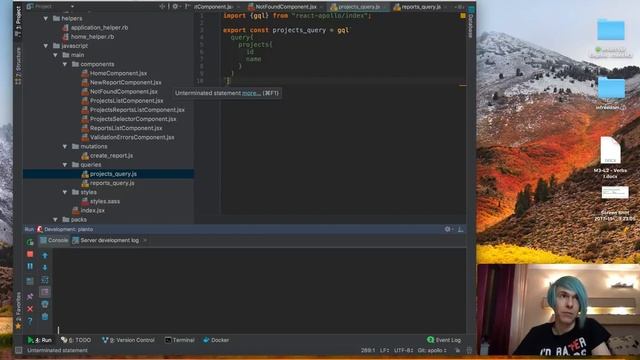Open the Git: apollo branch menu

click(432, 350)
